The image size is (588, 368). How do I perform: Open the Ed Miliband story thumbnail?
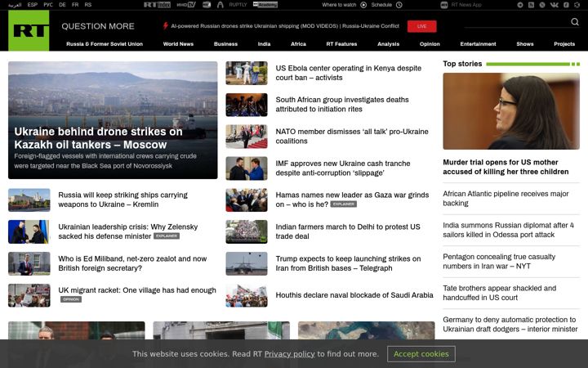tap(29, 263)
